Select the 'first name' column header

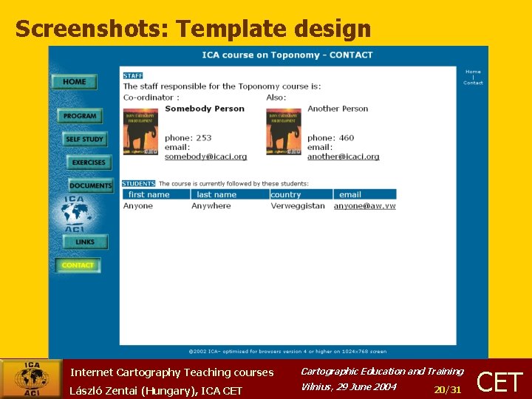(157, 194)
